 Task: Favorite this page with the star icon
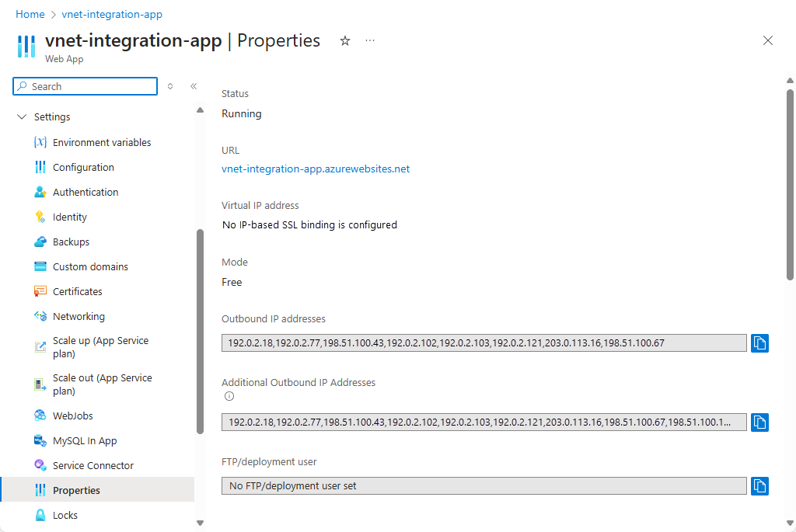pos(345,40)
